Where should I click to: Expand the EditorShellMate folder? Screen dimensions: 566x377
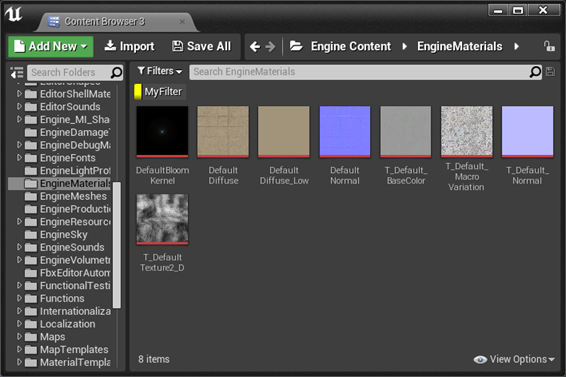click(19, 94)
